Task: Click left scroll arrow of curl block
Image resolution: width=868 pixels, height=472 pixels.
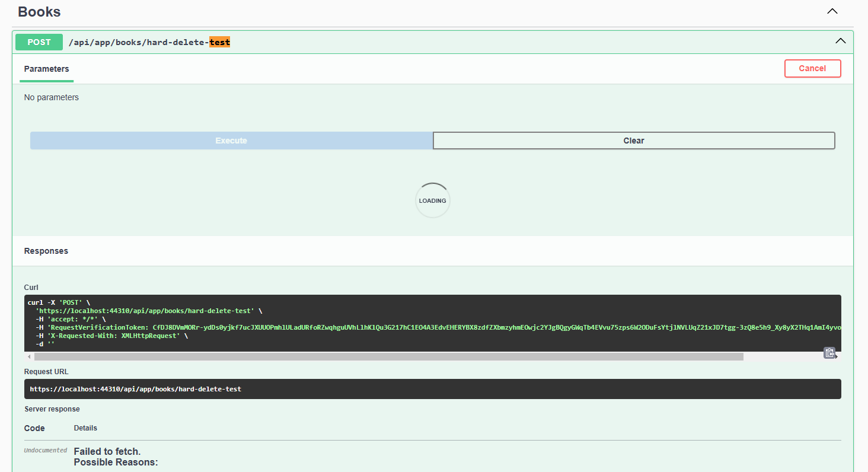Action: [29, 357]
